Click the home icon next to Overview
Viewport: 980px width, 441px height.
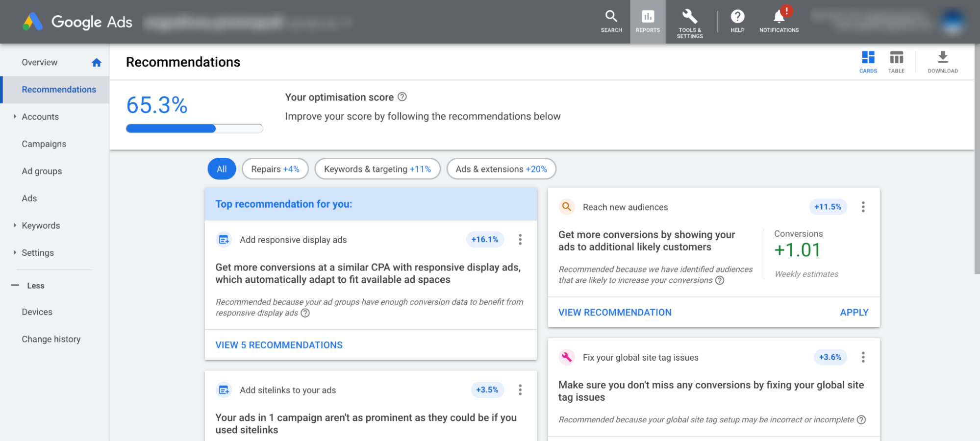97,62
